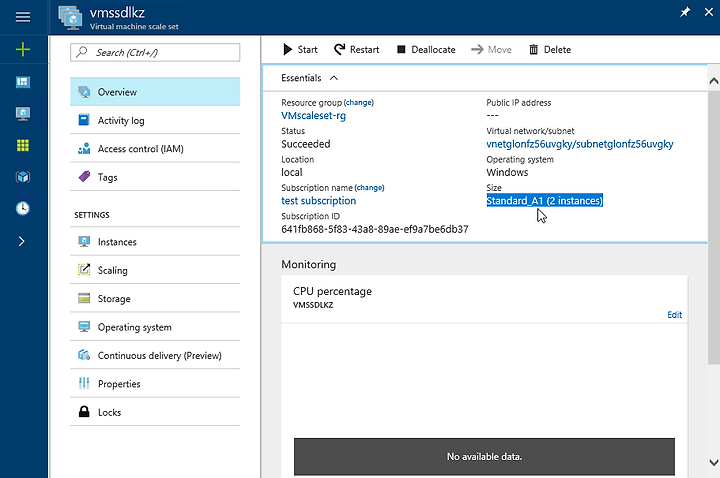
Task: Click the Move button in the toolbar
Action: point(491,50)
